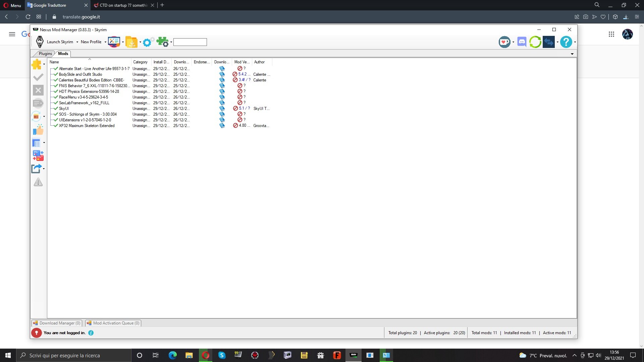Click the blue info icon beside login status
Screen dimensions: 644x362
pyautogui.click(x=91, y=333)
